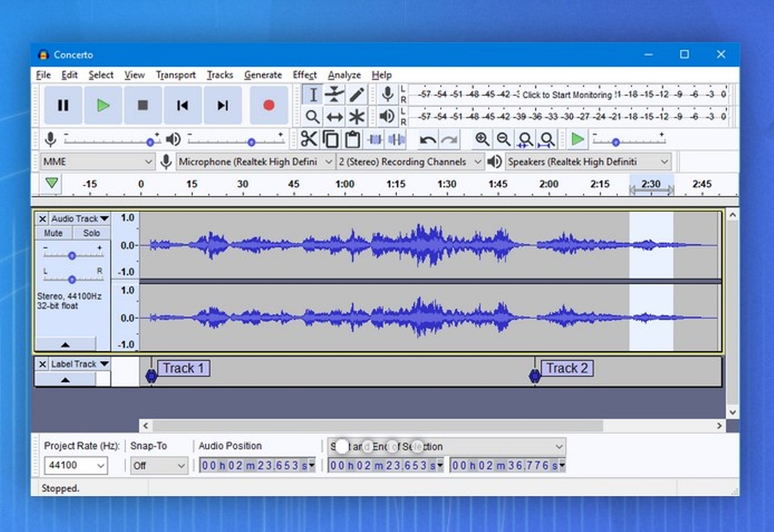774x532 pixels.
Task: Redo the last undone action
Action: point(449,140)
